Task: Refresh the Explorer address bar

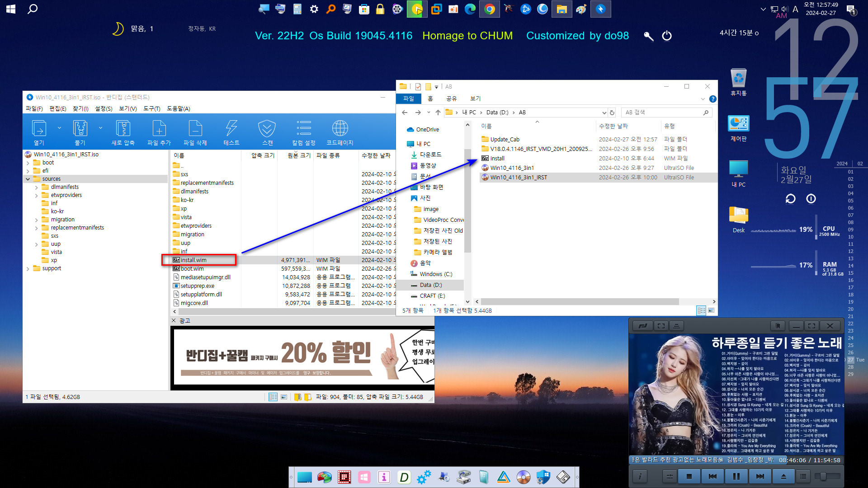Action: coord(612,113)
